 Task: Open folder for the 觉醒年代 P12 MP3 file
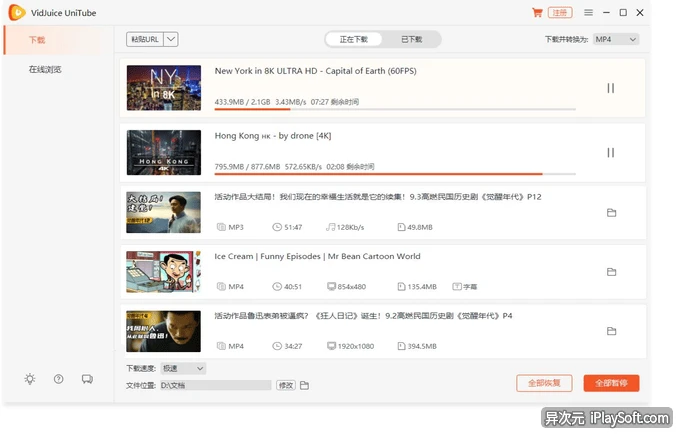point(611,213)
